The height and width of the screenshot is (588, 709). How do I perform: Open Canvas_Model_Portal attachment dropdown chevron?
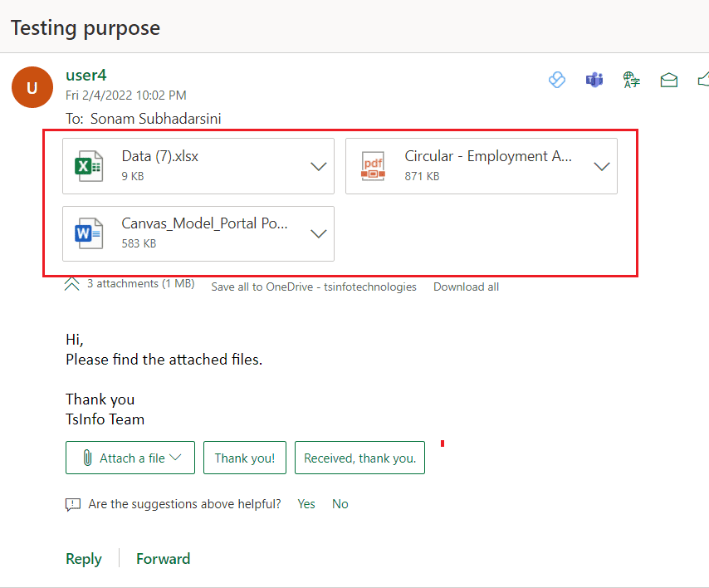pos(318,234)
